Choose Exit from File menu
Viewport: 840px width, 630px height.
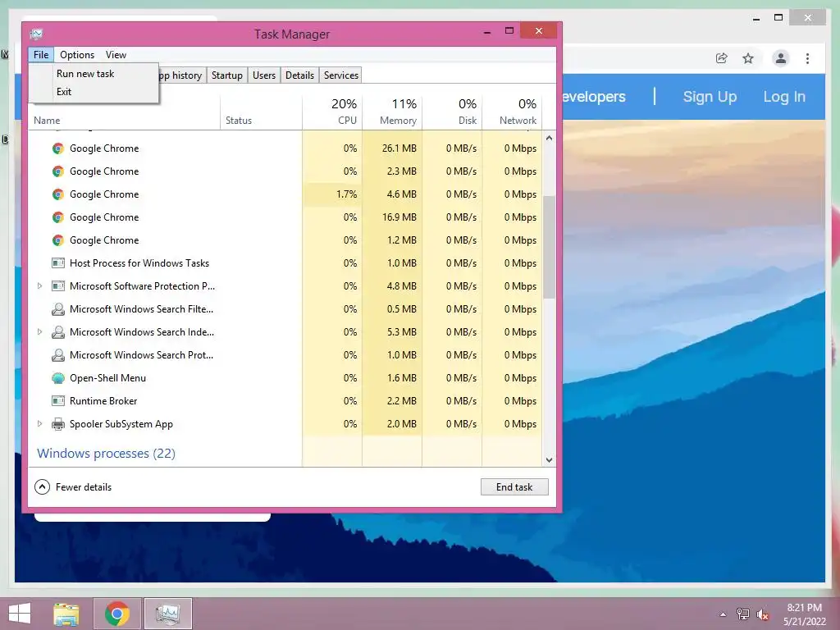coord(64,92)
